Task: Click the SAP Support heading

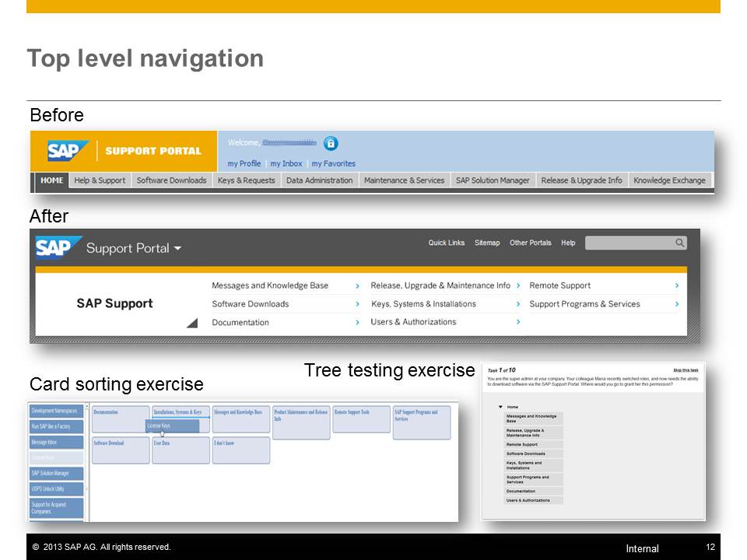Action: (115, 303)
